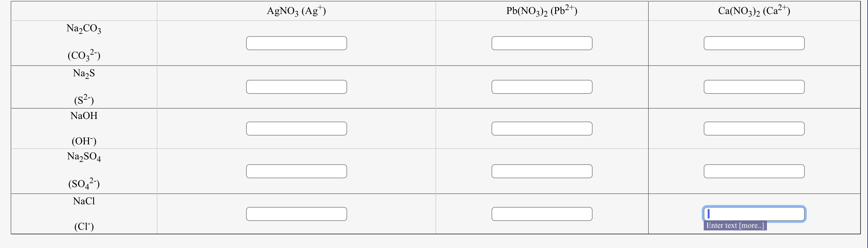The image size is (868, 248).
Task: Click the NaOH and Pb(NO3)2 answer field
Action: (x=542, y=128)
